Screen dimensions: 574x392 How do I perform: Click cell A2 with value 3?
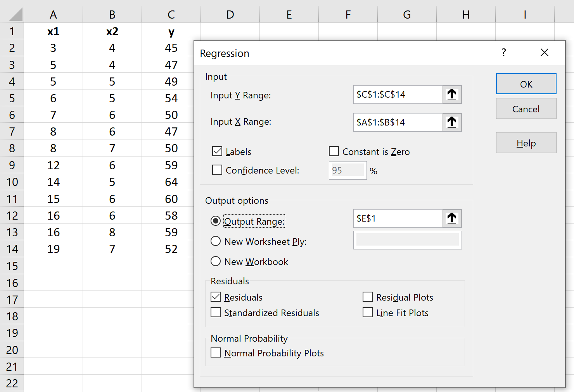pos(54,48)
